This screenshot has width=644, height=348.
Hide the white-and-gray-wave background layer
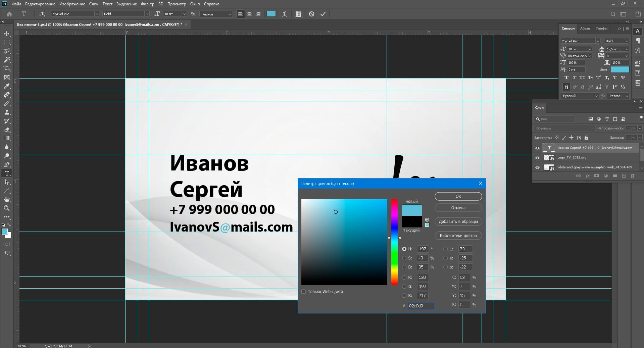537,167
